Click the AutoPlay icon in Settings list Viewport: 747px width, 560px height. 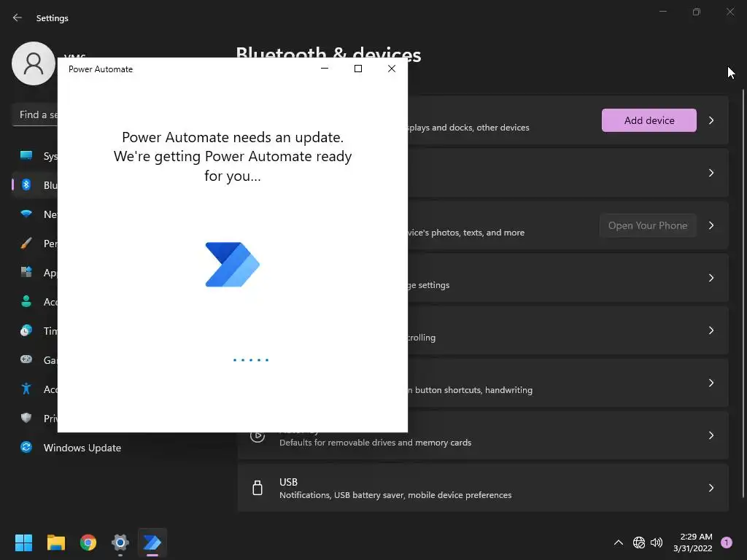click(258, 436)
